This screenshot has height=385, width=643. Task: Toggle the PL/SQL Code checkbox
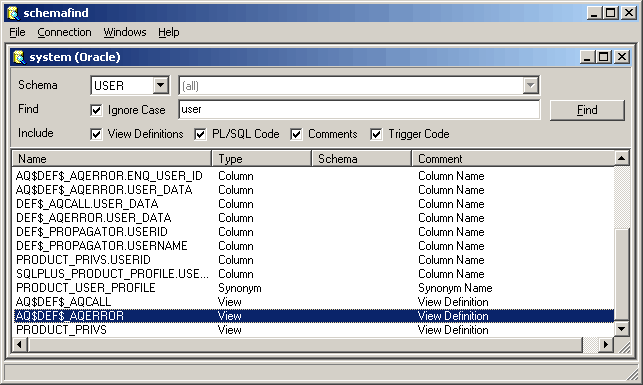coord(200,134)
